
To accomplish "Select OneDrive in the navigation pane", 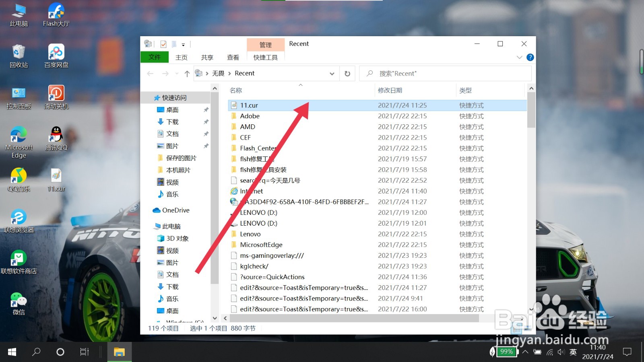I will point(175,210).
